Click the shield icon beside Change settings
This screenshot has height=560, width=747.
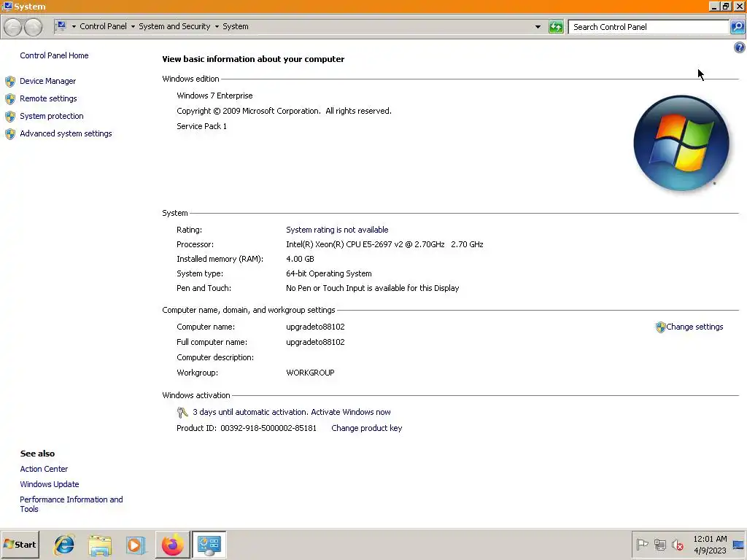coord(659,327)
